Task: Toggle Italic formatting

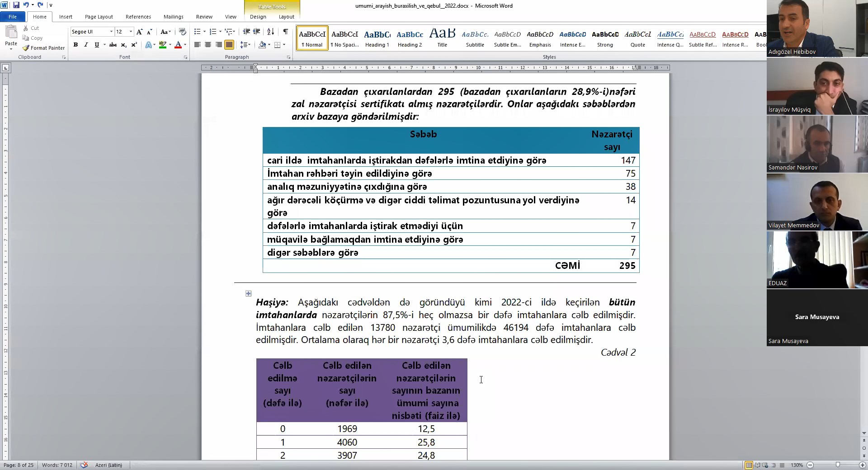Action: [86, 45]
